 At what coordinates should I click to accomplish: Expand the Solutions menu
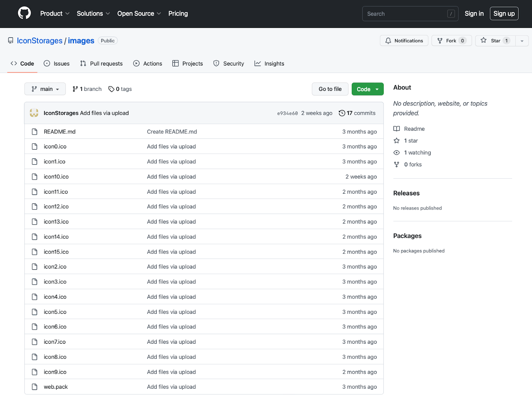[93, 14]
